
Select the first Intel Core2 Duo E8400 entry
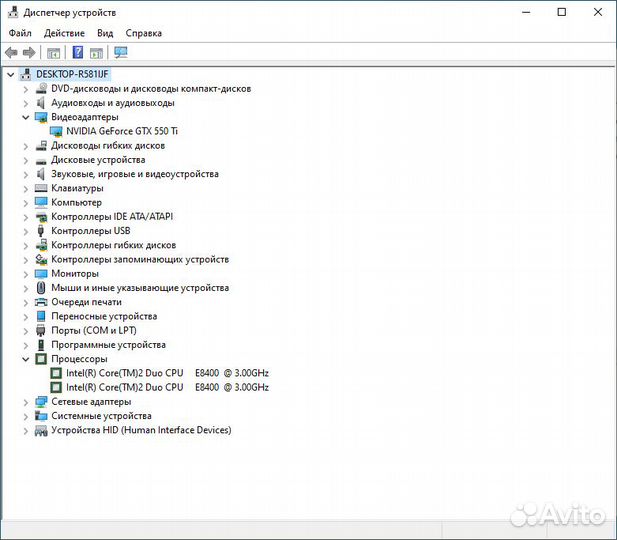[x=167, y=373]
